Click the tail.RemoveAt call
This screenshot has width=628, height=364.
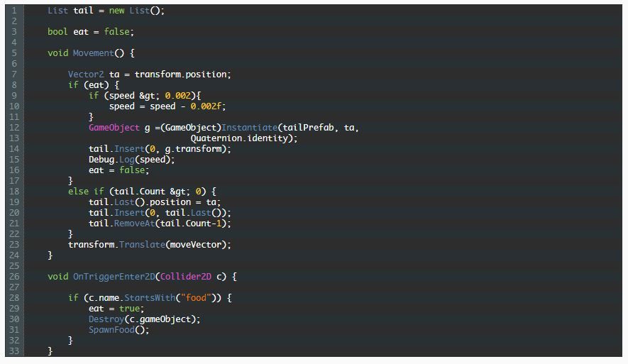coord(159,223)
